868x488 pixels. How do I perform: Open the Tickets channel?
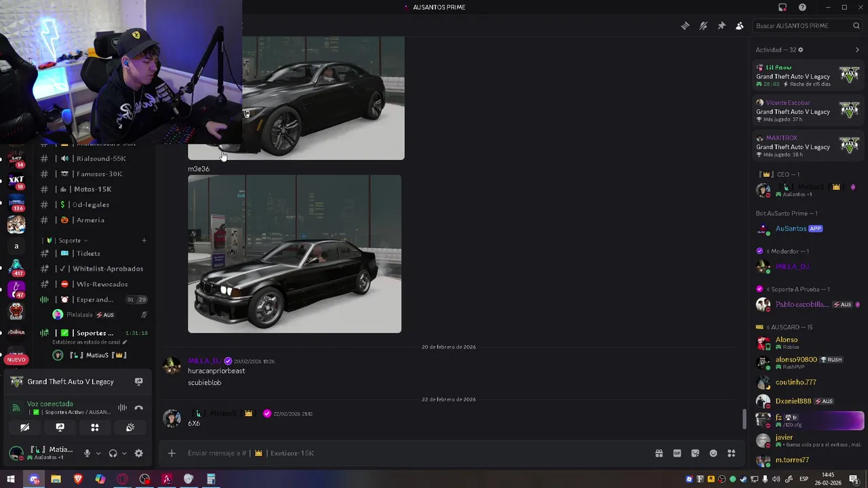(x=94, y=253)
